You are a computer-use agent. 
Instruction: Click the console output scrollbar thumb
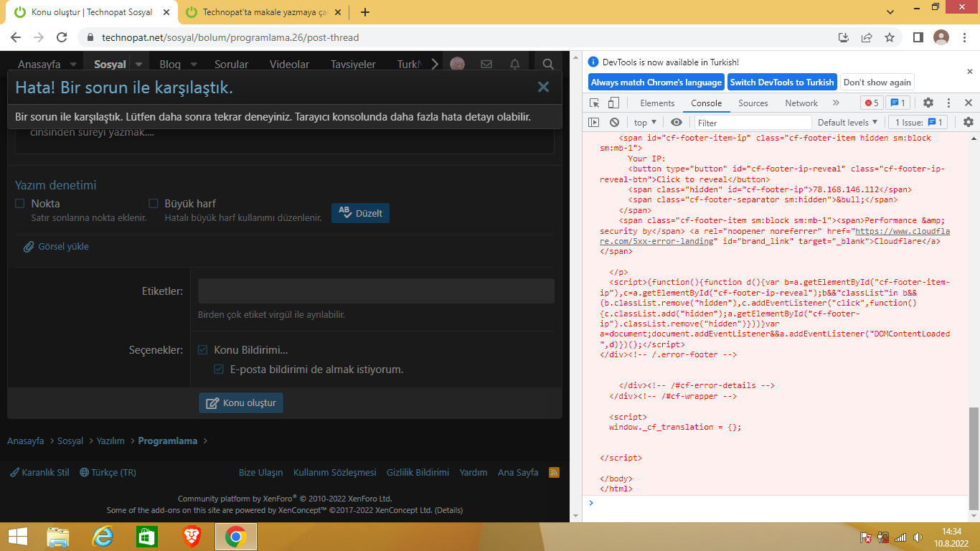tap(974, 459)
